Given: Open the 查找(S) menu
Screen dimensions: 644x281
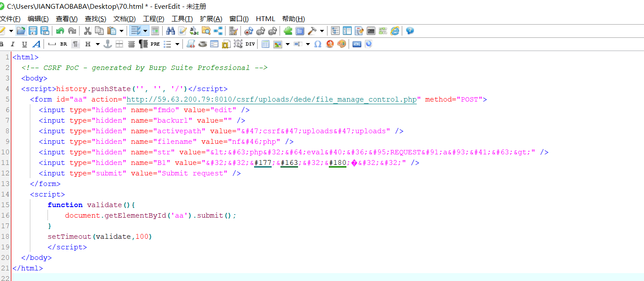Looking at the screenshot, I should (95, 18).
